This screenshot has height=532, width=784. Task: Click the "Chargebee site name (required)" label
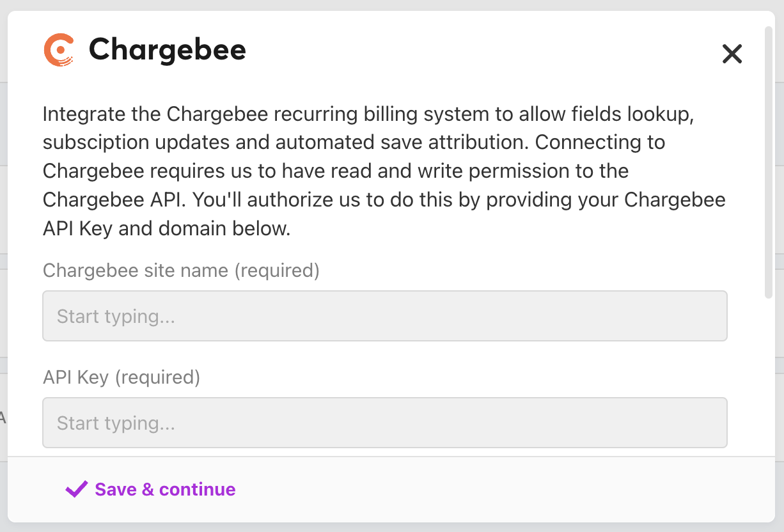[181, 270]
